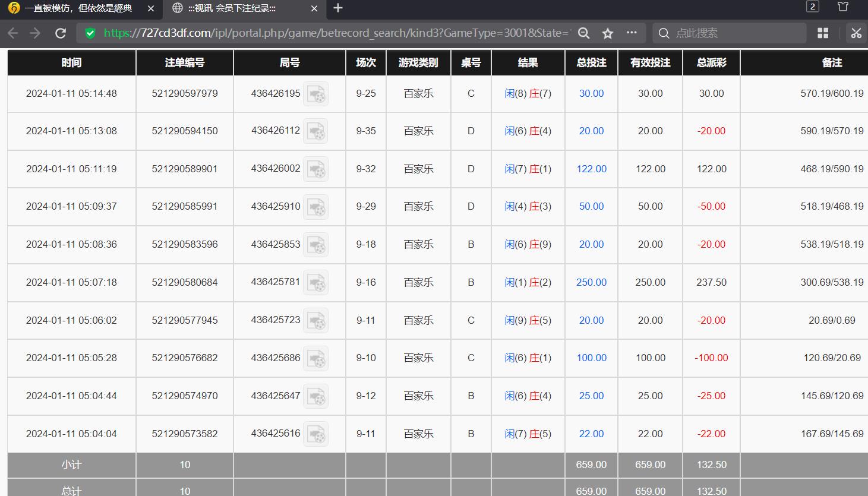The width and height of the screenshot is (868, 496).
Task: Open the browser skin shirt icon
Action: point(842,7)
